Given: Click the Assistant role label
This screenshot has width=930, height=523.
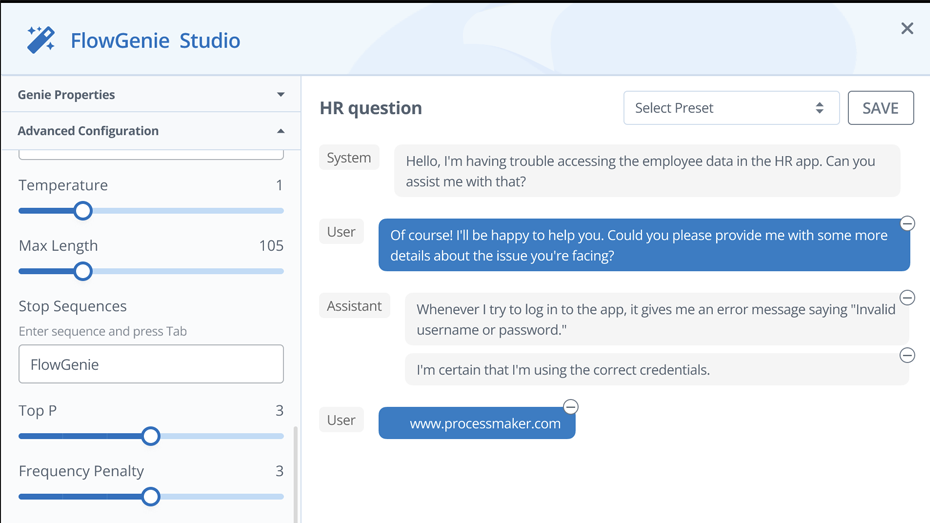Looking at the screenshot, I should tap(354, 306).
